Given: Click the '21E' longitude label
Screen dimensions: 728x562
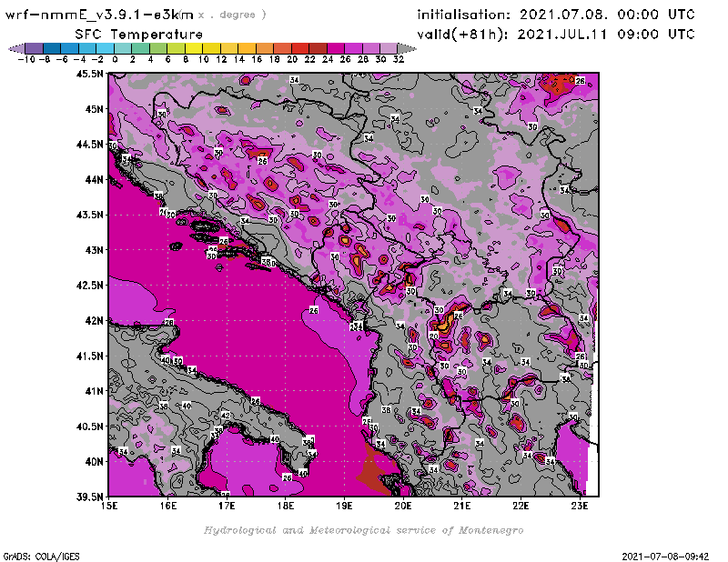Looking at the screenshot, I should click(x=462, y=506).
